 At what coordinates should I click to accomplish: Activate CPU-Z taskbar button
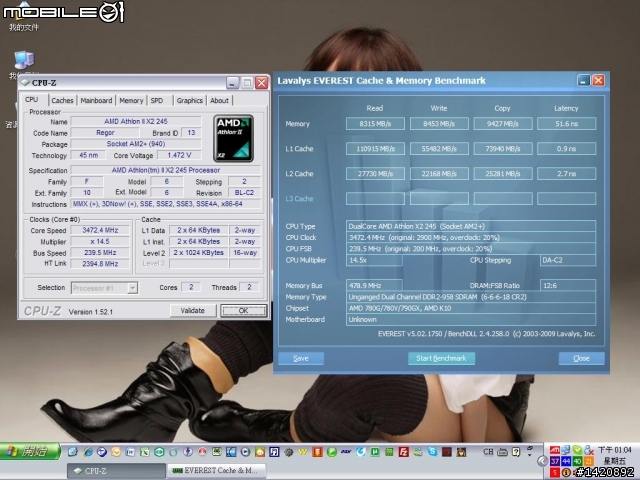tap(116, 471)
